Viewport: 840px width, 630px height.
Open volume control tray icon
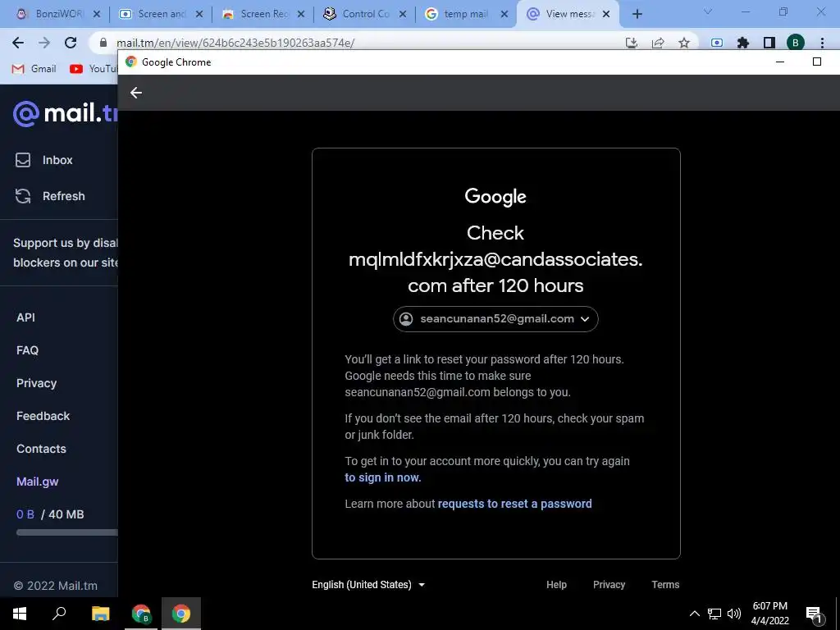point(734,614)
